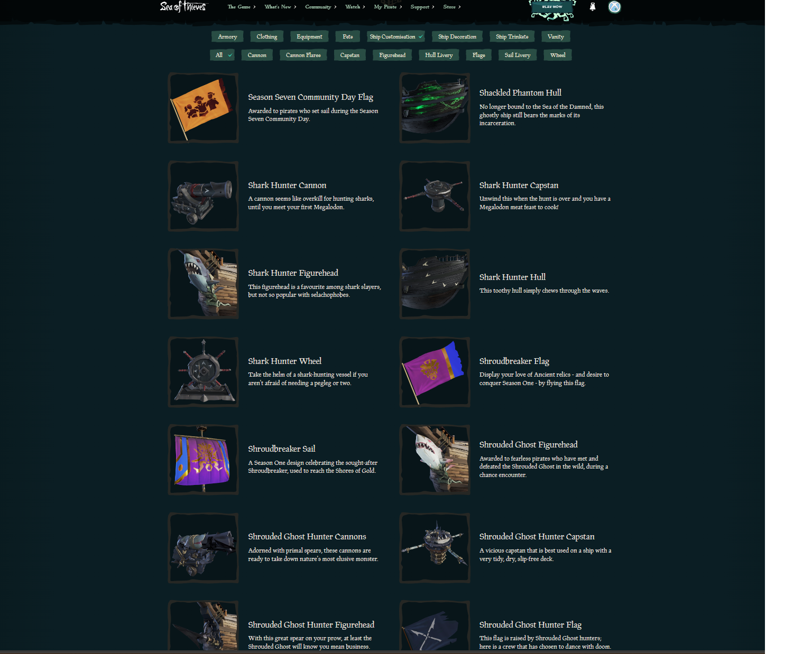Screen dimensions: 812x654
Task: Toggle the All subcategory filter
Action: (x=222, y=55)
